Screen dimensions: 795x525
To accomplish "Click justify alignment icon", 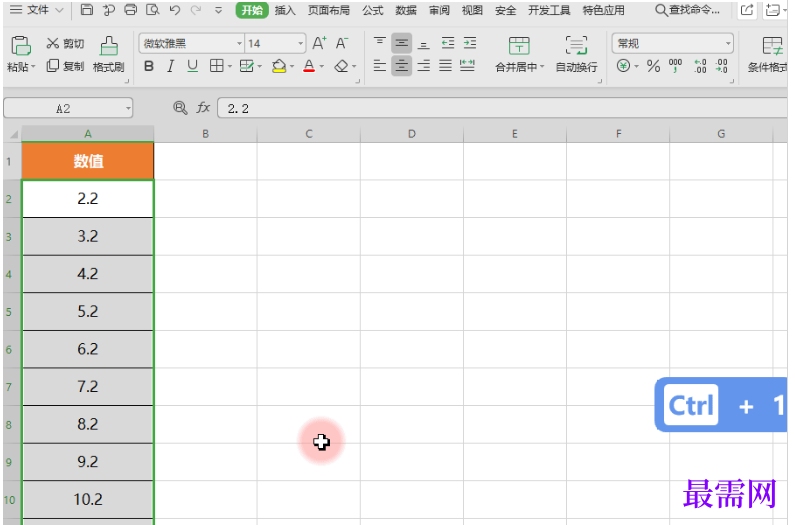I will pyautogui.click(x=445, y=66).
